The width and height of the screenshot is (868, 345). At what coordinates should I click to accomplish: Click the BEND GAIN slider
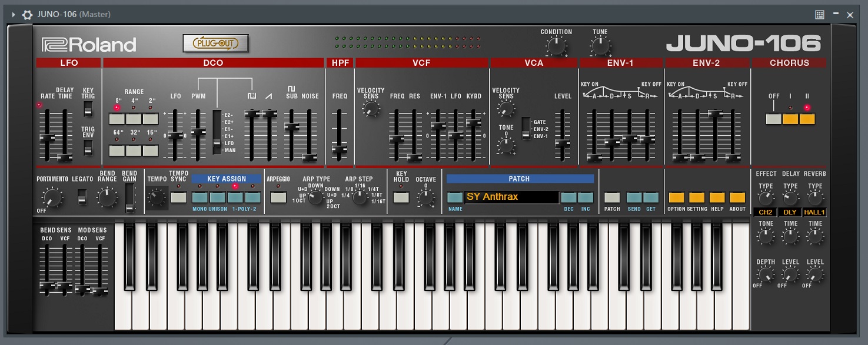tap(129, 199)
